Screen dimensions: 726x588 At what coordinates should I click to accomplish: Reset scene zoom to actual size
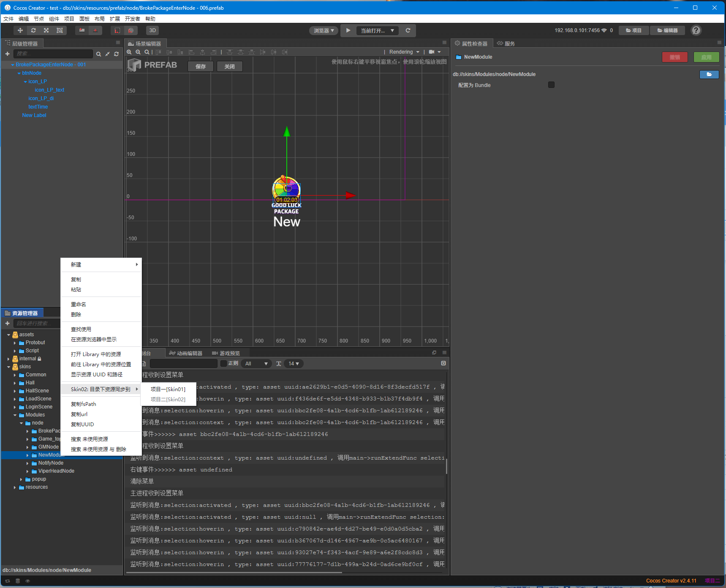pyautogui.click(x=147, y=52)
